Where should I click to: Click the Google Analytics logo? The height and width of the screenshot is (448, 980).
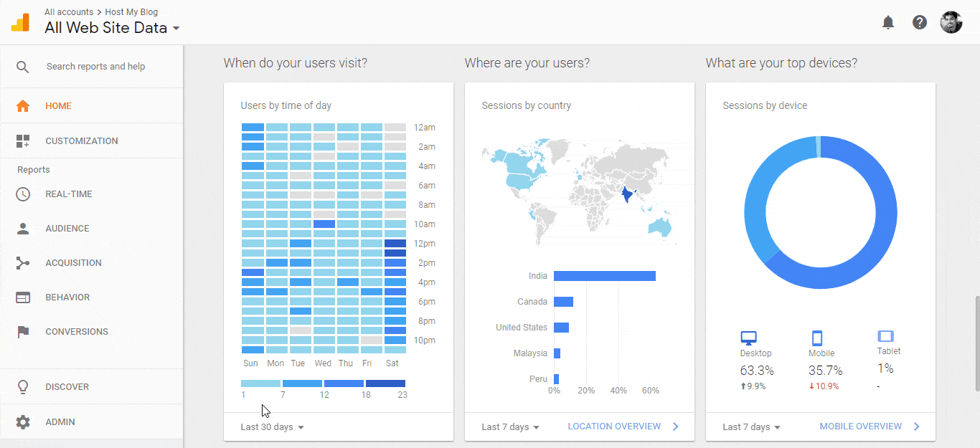[20, 22]
